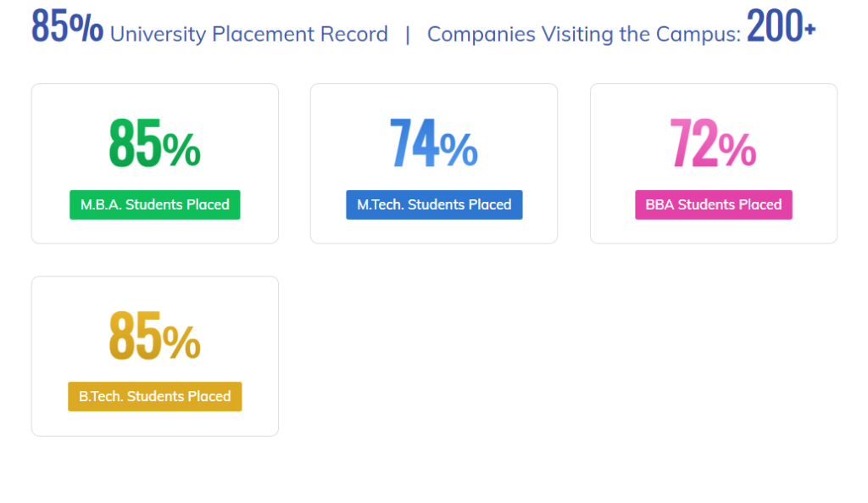Open the M.B.A. placement card
Screen dimensions: 868x503
pyautogui.click(x=155, y=164)
